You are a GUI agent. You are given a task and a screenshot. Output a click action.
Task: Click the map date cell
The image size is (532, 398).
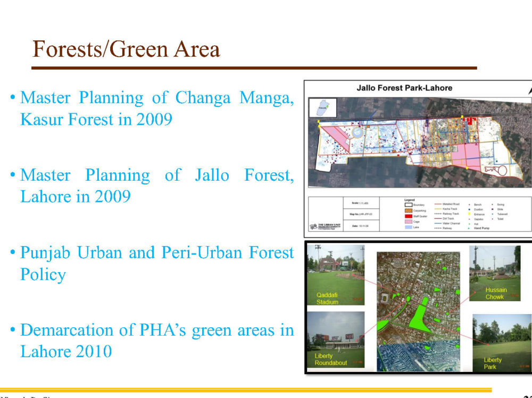[x=361, y=226]
